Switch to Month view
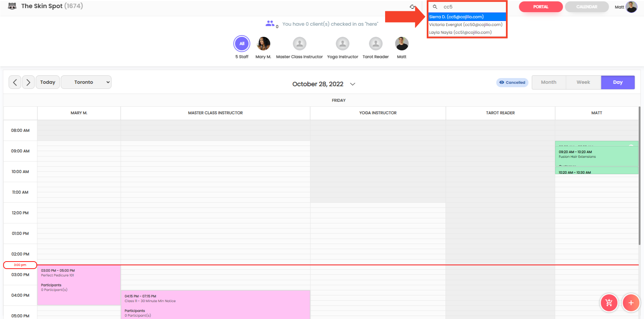The width and height of the screenshot is (644, 319). pos(549,82)
